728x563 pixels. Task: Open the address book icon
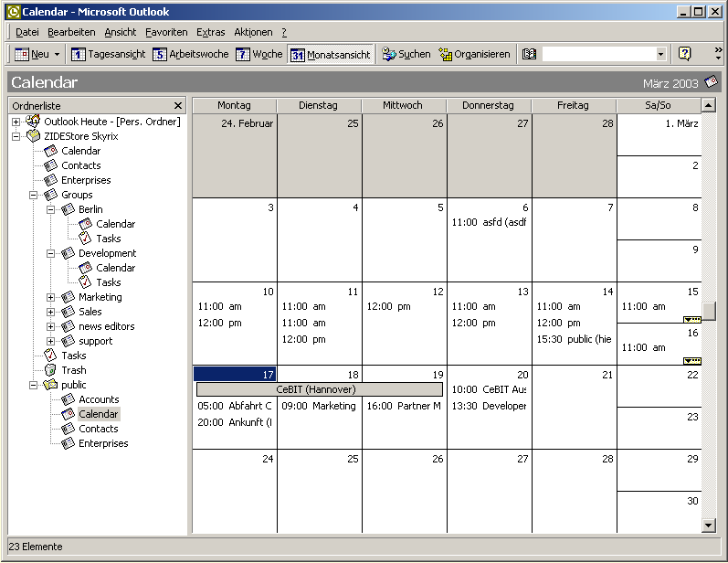(x=529, y=54)
